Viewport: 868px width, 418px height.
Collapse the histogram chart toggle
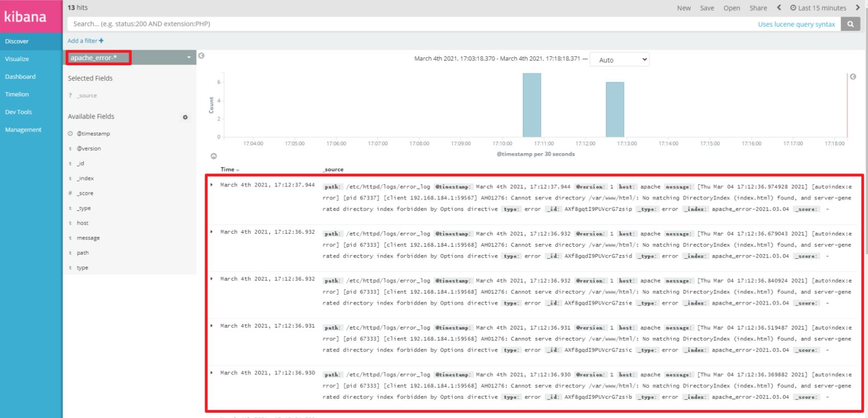[x=213, y=156]
